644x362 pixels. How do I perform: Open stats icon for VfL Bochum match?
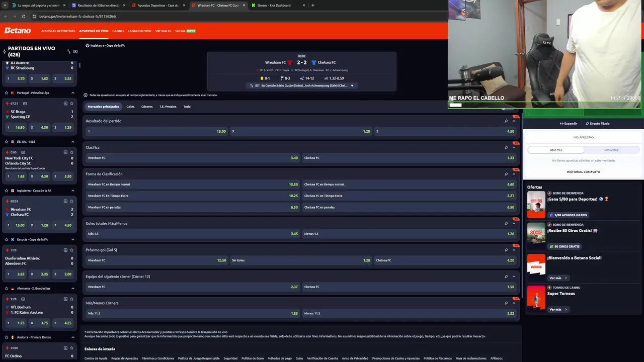tap(65, 299)
